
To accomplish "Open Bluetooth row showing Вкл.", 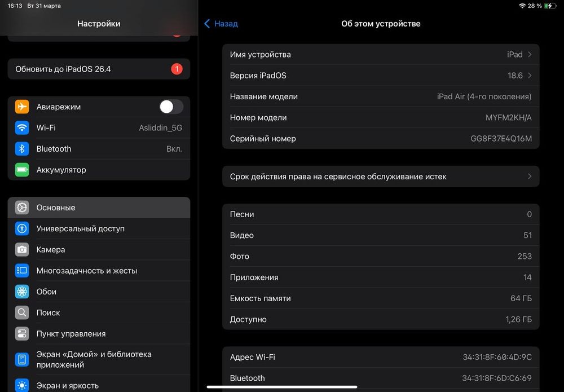I will point(99,149).
